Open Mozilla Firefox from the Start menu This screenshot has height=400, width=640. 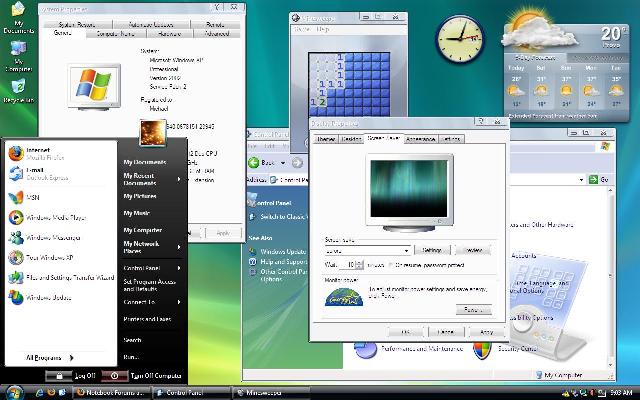coord(16,153)
